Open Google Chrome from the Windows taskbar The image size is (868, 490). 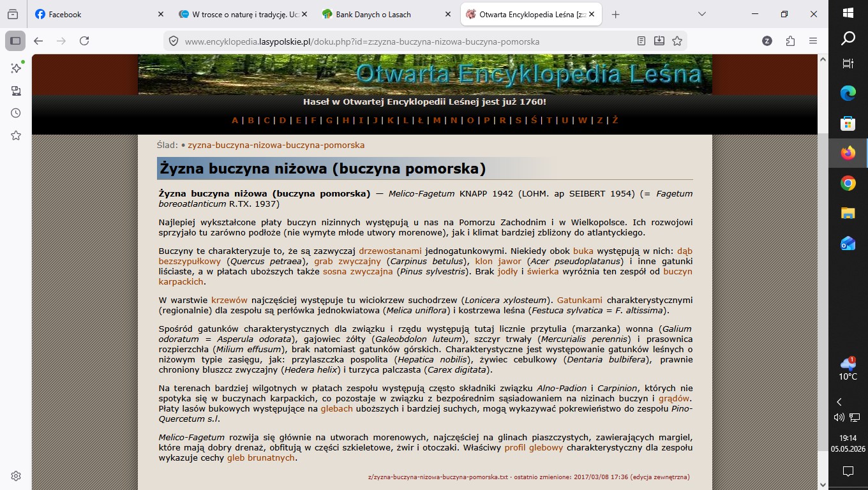(848, 184)
